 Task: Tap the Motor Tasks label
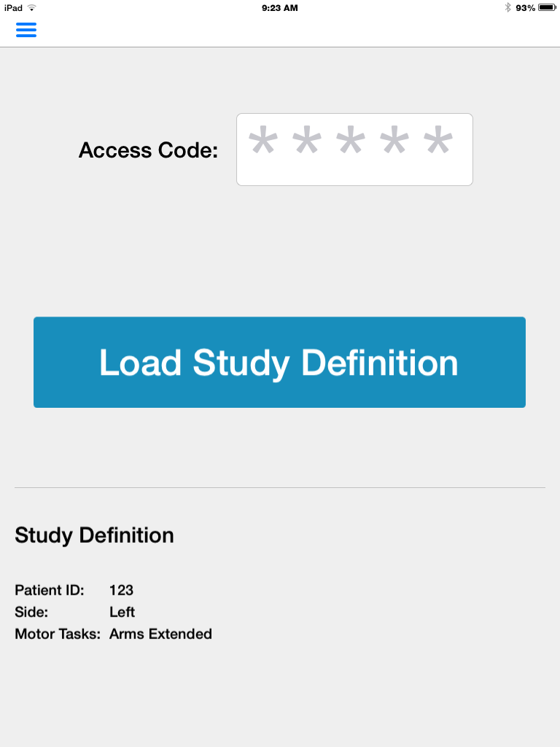(x=58, y=634)
